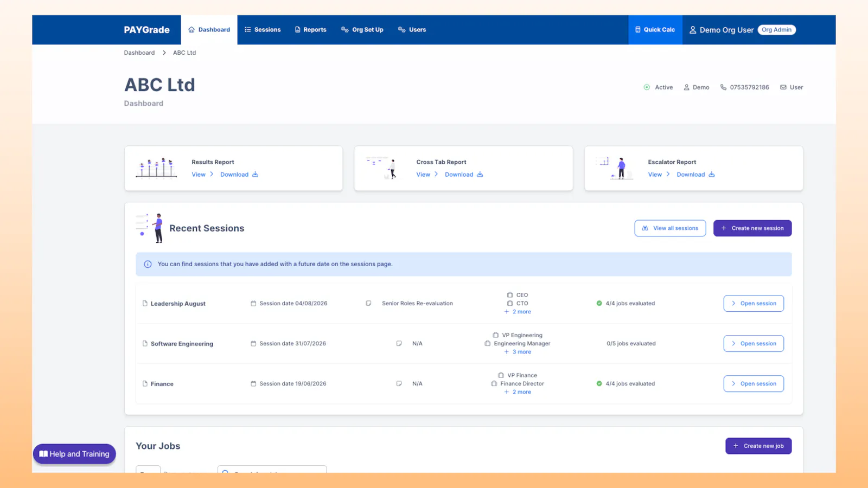View the Escalator Report
This screenshot has width=868, height=488.
coord(659,175)
